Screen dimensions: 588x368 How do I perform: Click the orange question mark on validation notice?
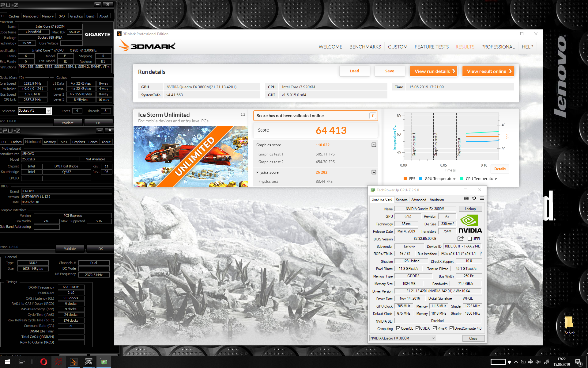pos(372,116)
